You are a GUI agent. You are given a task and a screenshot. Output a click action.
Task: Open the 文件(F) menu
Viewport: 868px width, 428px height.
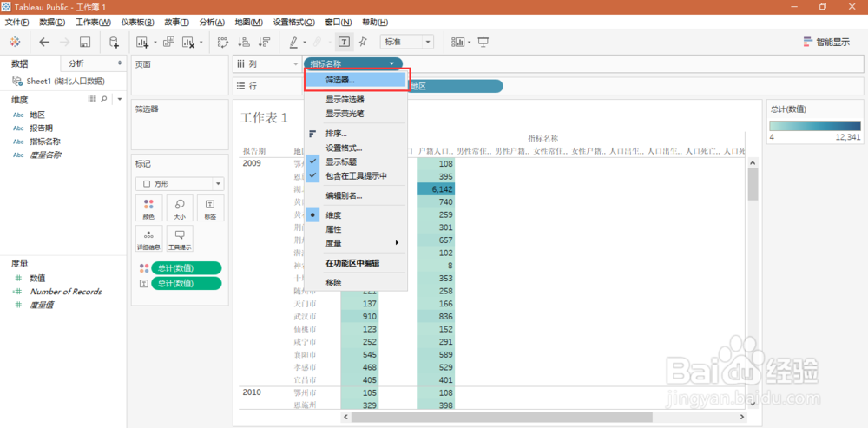tap(16, 23)
